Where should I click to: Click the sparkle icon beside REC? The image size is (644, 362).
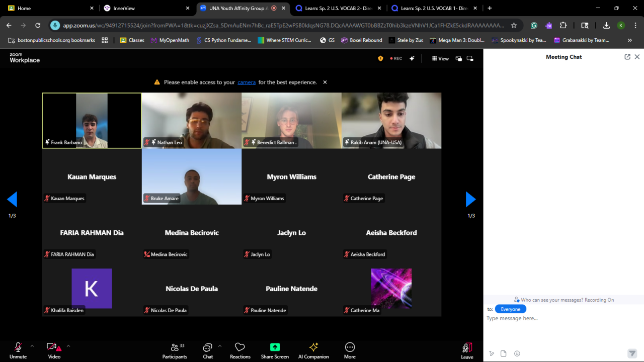(412, 58)
